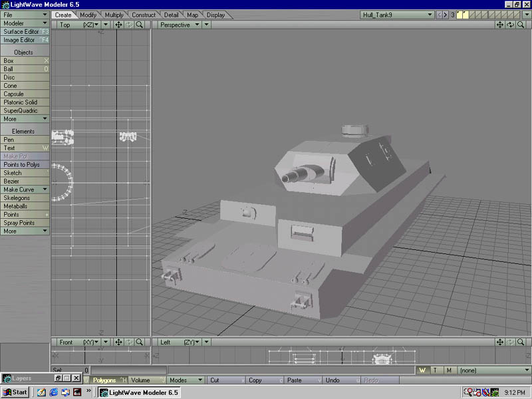The image size is (532, 399).
Task: Switch to the Modify tab
Action: 88,15
